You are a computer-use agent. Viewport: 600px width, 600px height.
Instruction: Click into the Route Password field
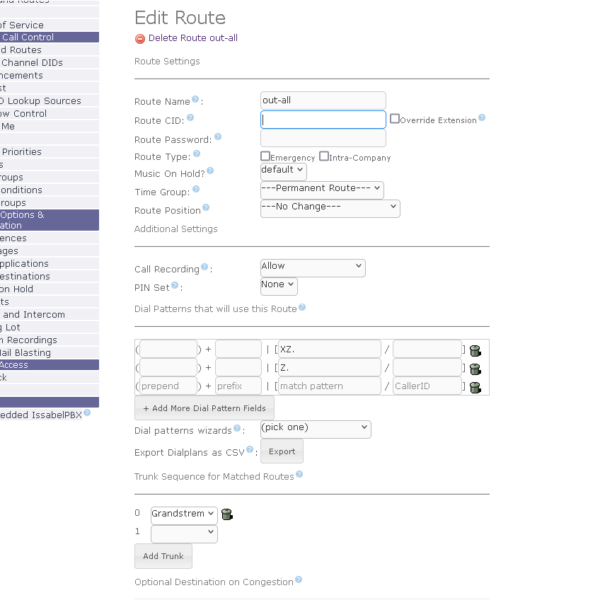coord(322,139)
